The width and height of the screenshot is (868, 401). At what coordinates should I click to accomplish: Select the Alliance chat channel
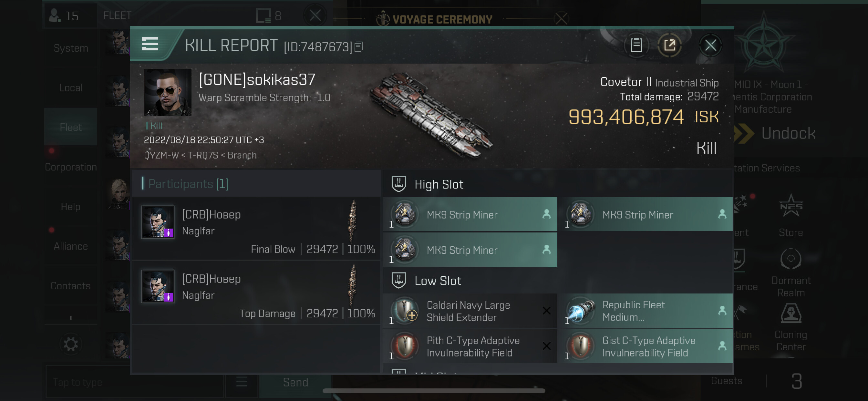click(70, 246)
